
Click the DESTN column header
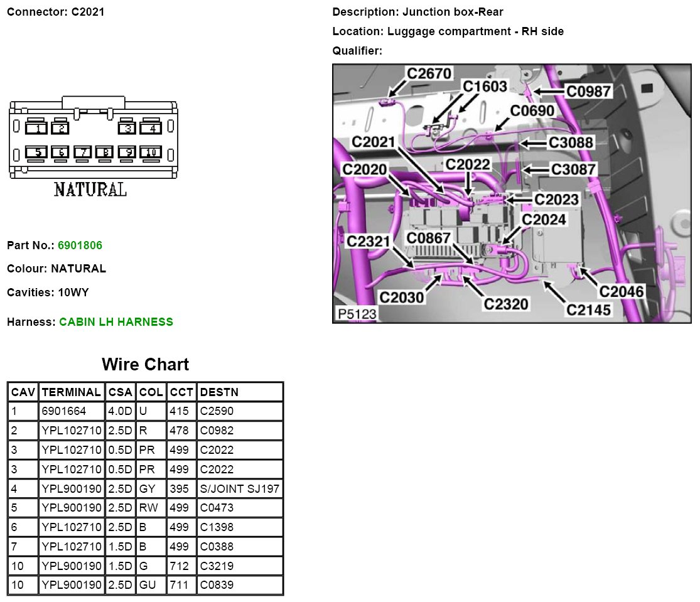click(x=218, y=392)
